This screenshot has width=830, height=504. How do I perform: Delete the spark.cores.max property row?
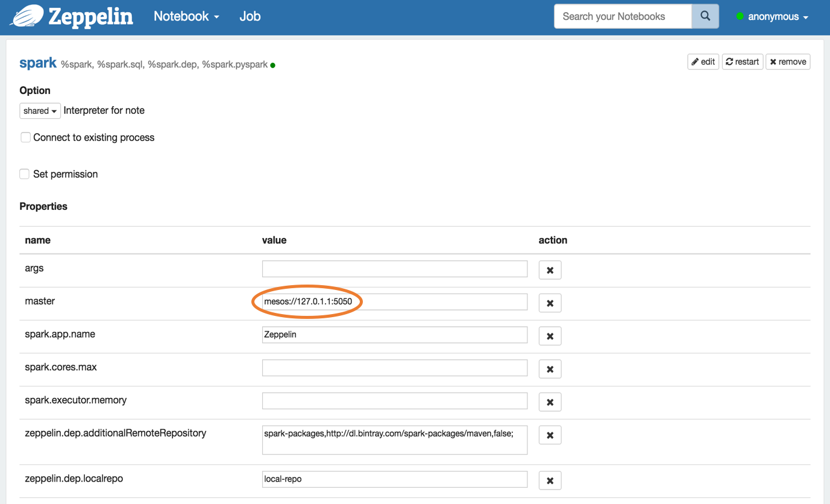coord(550,369)
